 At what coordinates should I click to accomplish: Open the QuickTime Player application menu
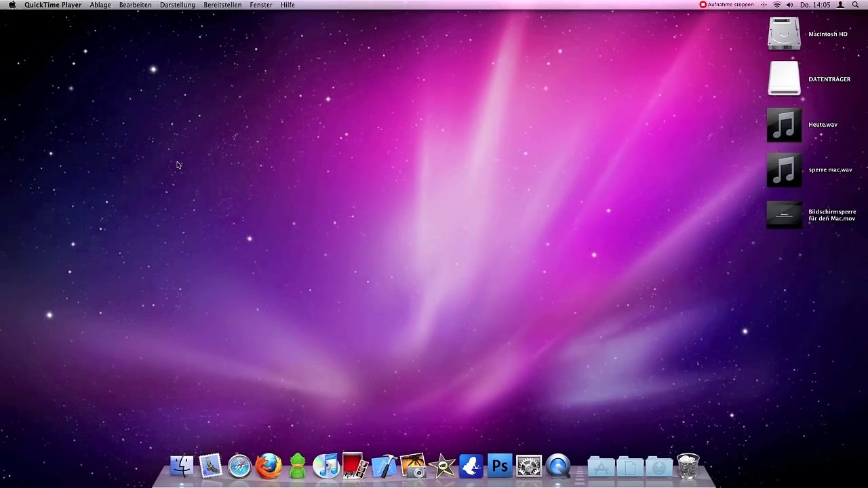tap(53, 5)
